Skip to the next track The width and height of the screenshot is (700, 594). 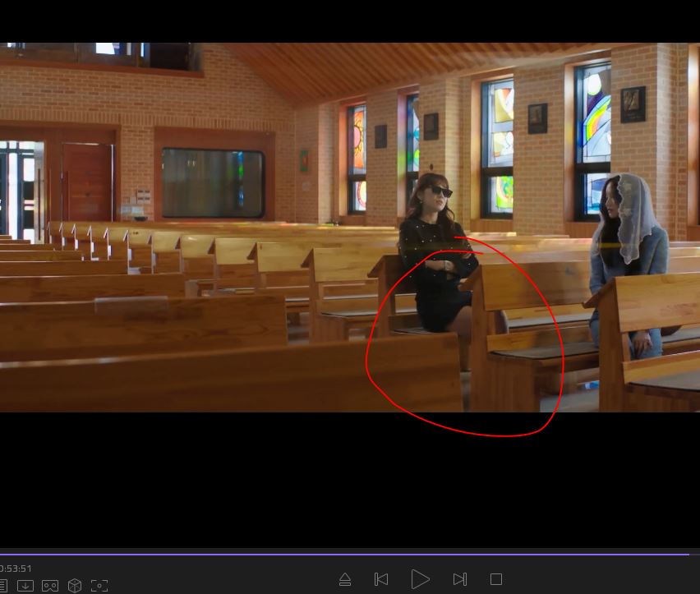click(x=460, y=579)
